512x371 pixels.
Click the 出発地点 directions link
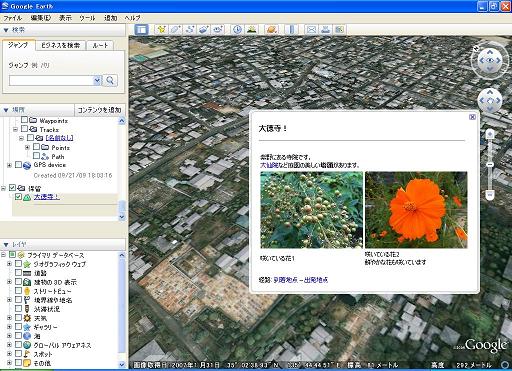pos(316,280)
